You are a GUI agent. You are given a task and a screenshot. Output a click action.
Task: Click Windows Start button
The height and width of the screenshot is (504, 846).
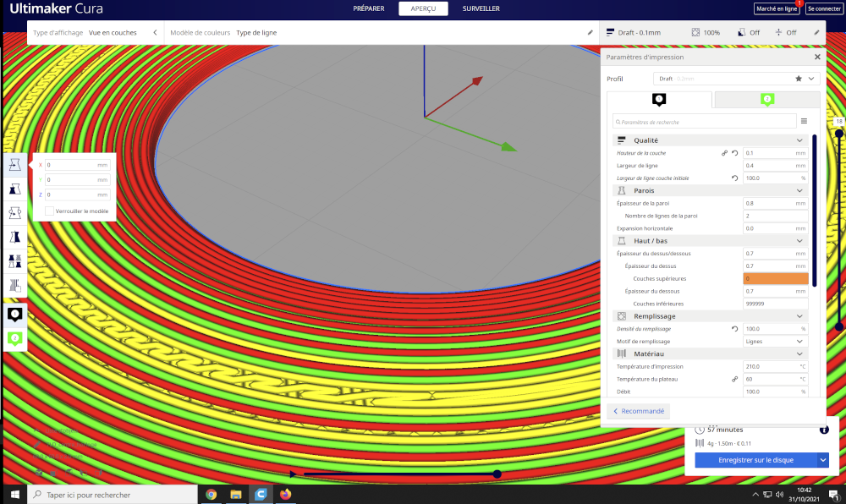(15, 495)
